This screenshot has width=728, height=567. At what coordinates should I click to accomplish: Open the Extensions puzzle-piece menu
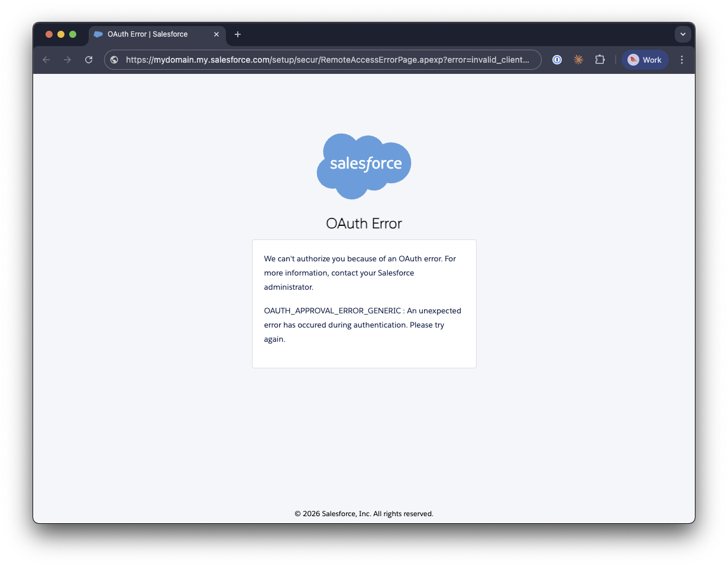(600, 60)
